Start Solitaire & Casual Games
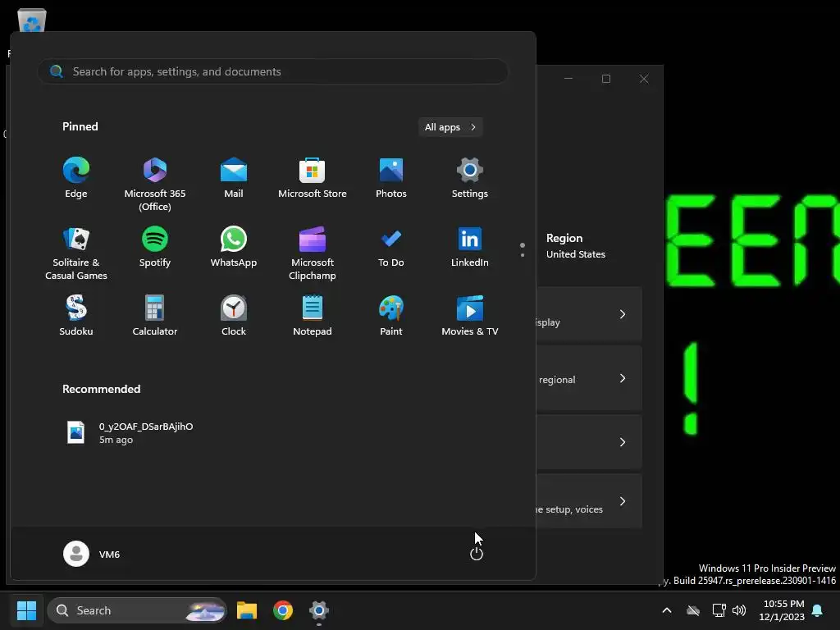This screenshot has width=840, height=630. pos(76,253)
